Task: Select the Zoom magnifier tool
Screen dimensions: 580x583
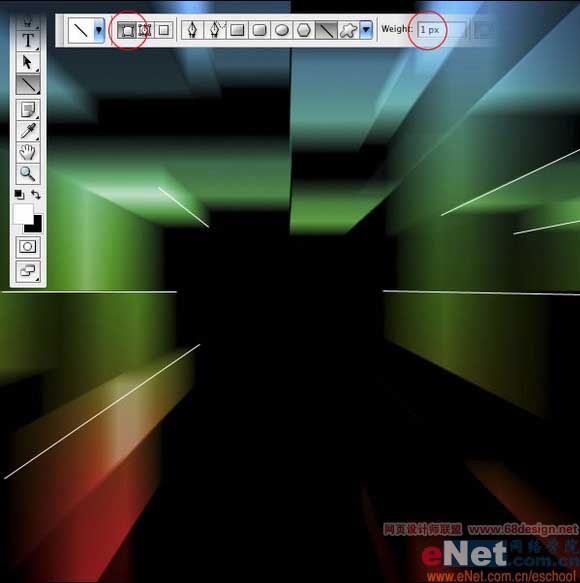Action: coord(28,174)
